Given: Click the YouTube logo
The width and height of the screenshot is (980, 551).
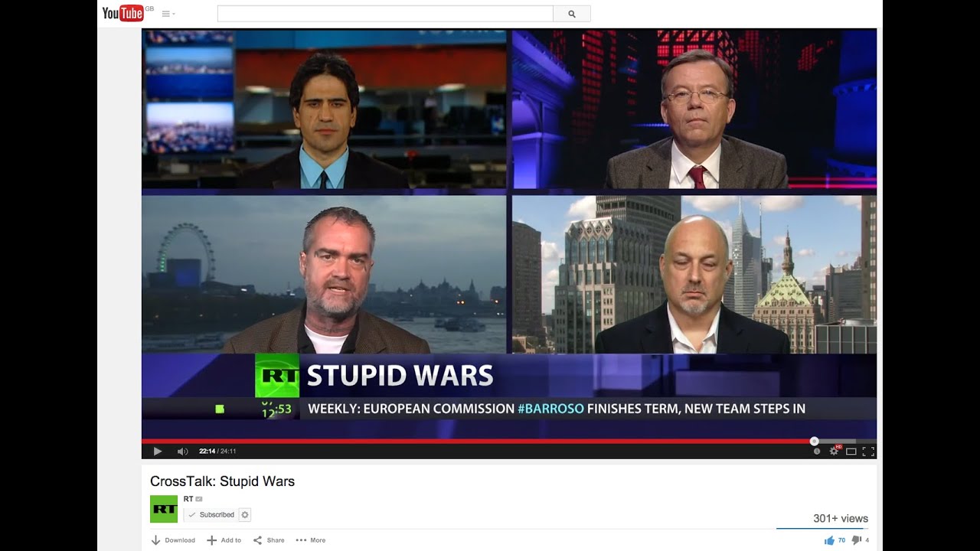Looking at the screenshot, I should coord(123,13).
